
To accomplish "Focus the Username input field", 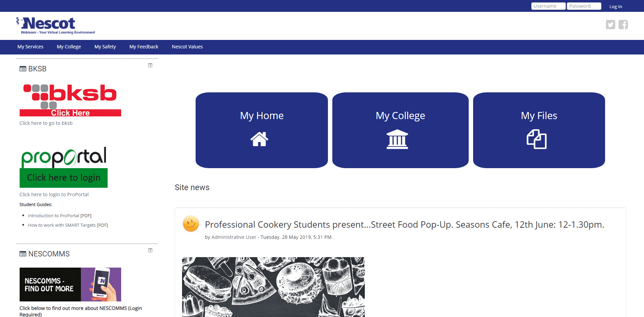I will click(x=548, y=6).
